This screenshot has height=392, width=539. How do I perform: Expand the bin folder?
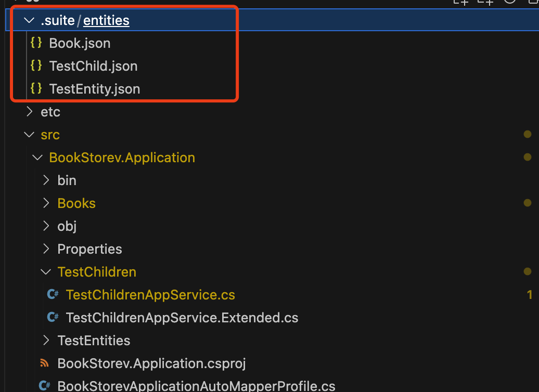point(46,180)
